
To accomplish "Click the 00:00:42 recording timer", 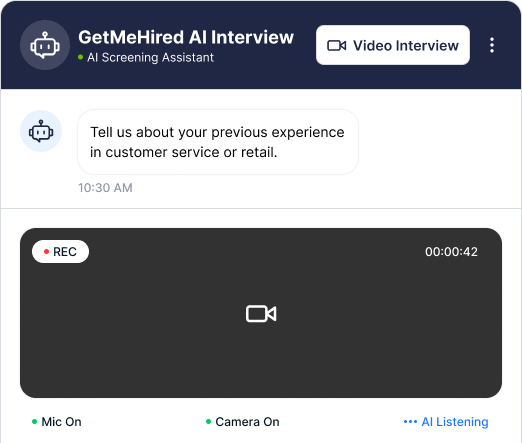I will 451,252.
